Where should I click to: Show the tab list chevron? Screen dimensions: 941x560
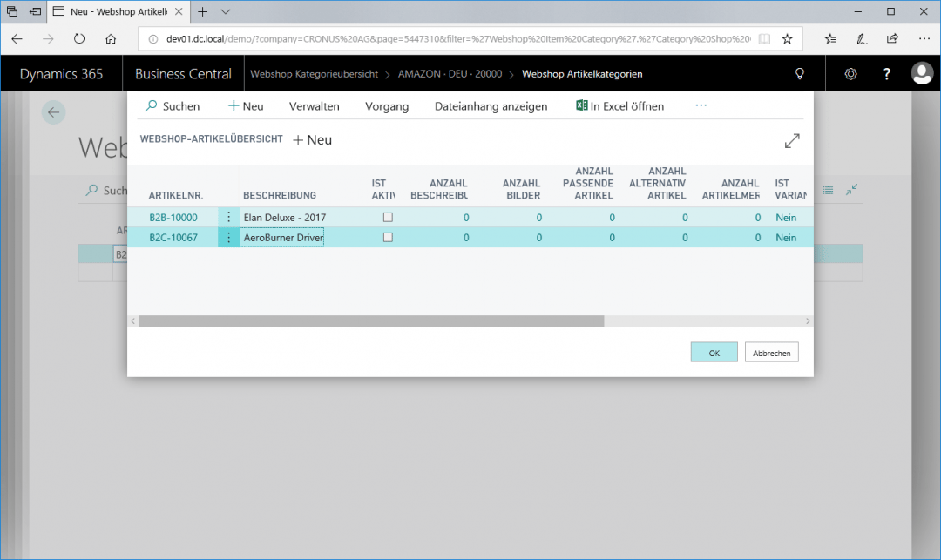tap(225, 11)
